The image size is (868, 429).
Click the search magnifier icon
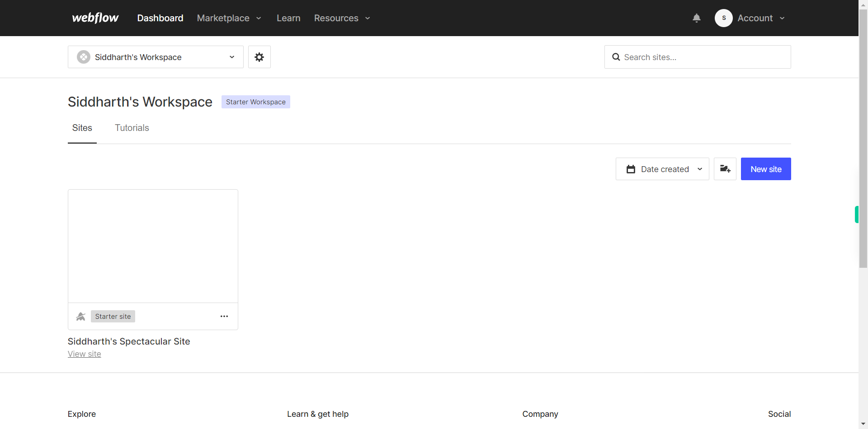tap(616, 57)
